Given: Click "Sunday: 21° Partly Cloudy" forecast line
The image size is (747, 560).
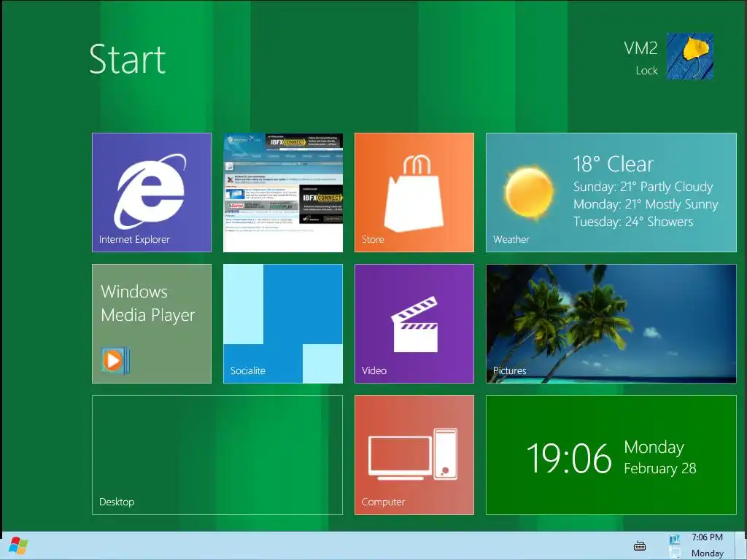Looking at the screenshot, I should point(643,187).
